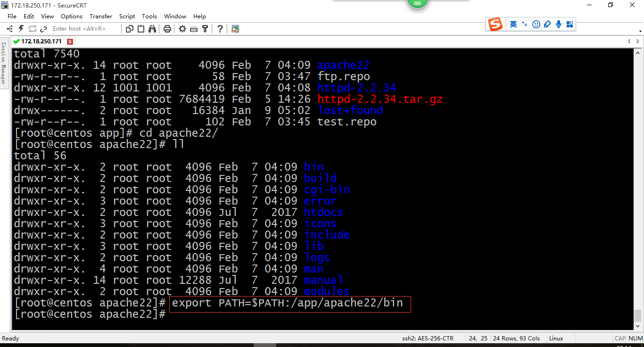Open the File menu
This screenshot has width=644, height=347.
[12, 16]
